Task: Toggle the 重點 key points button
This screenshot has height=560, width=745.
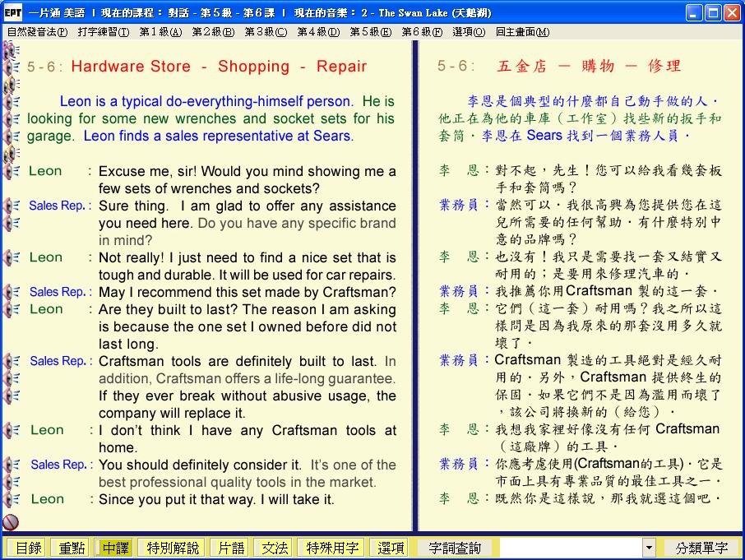Action: coord(69,548)
